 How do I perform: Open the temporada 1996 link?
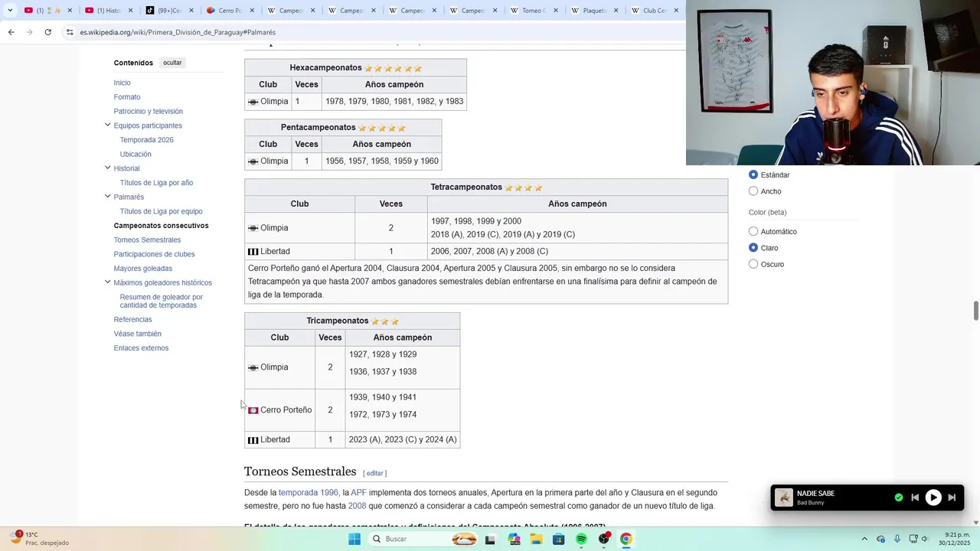coord(309,493)
